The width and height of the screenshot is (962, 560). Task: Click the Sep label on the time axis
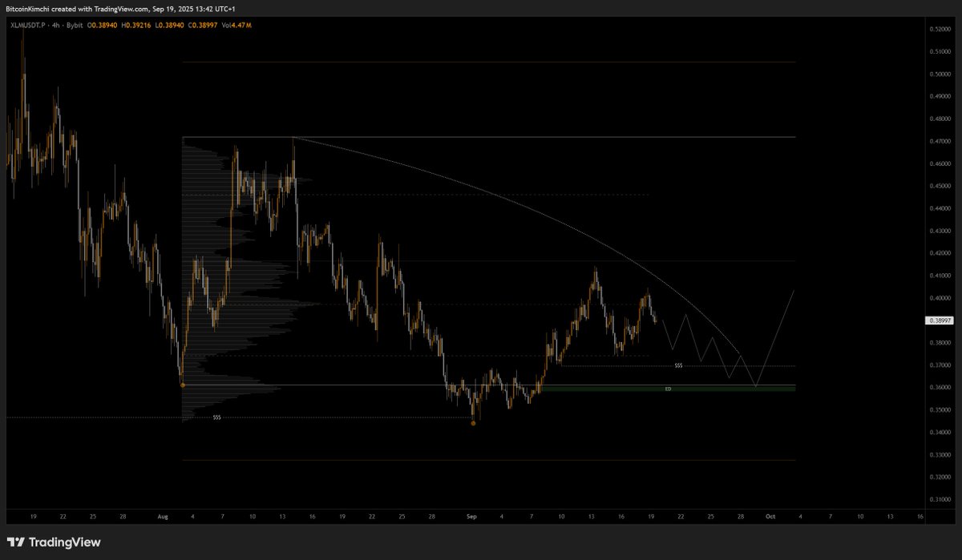pyautogui.click(x=473, y=518)
